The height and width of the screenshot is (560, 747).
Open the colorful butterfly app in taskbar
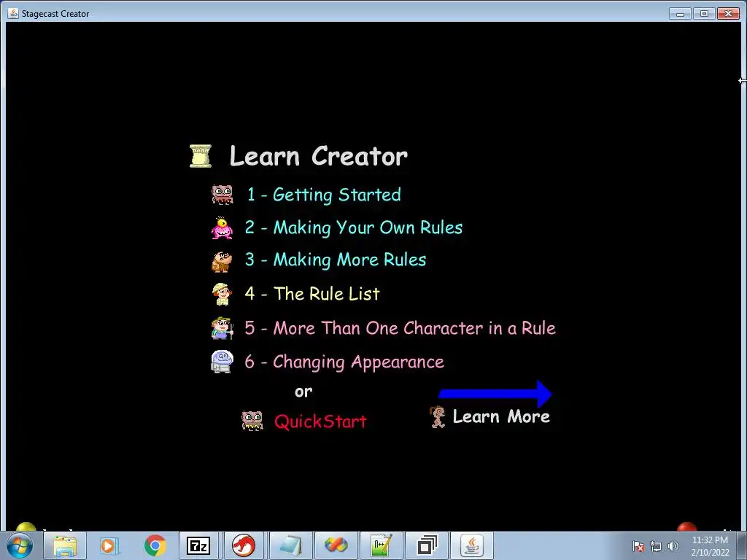click(336, 545)
